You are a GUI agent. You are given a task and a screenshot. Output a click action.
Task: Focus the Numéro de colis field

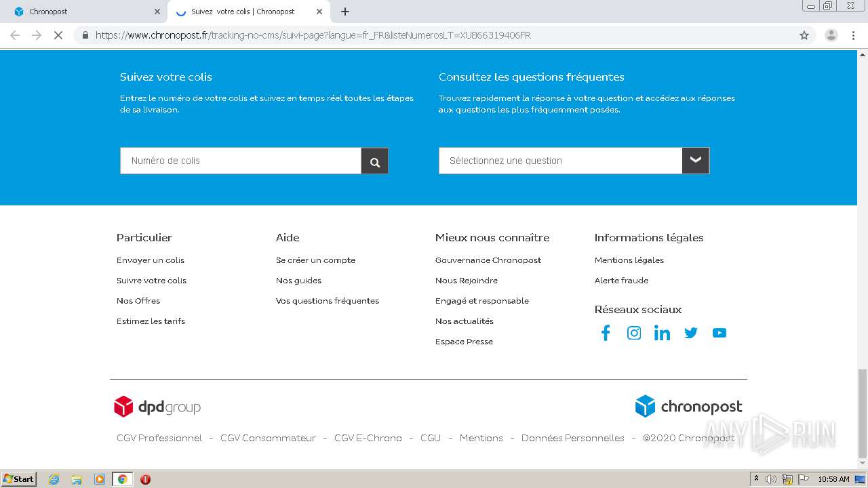coord(241,161)
